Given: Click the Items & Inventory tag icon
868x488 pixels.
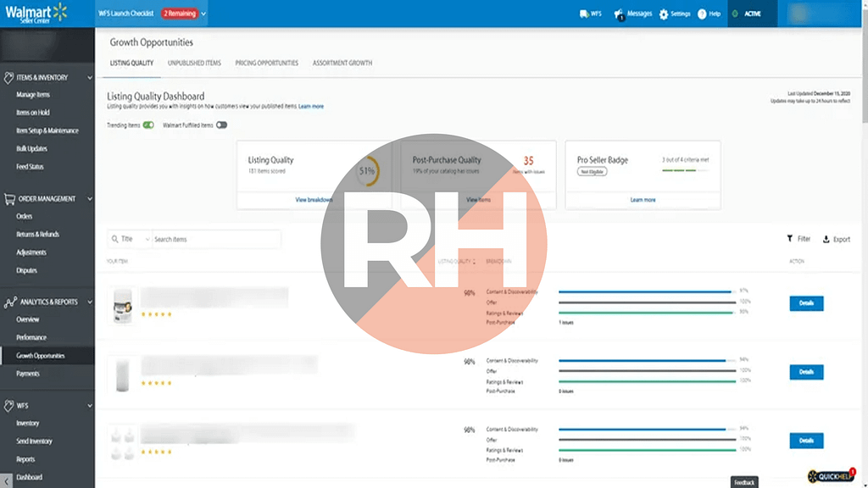Looking at the screenshot, I should click(x=8, y=77).
